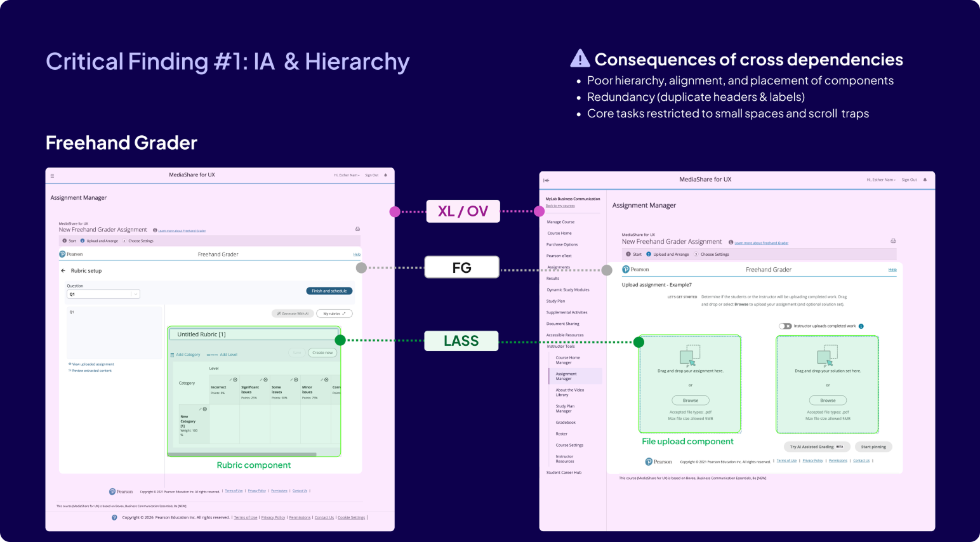Viewport: 980px width, 542px height.
Task: Click the edit pencil on the Incorrect level
Action: 230,380
